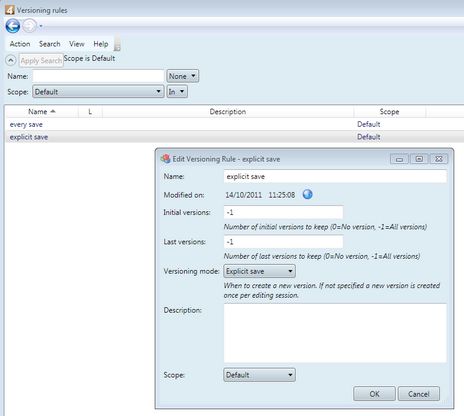
Task: Collapse the search panel with the chevron
Action: 11,61
